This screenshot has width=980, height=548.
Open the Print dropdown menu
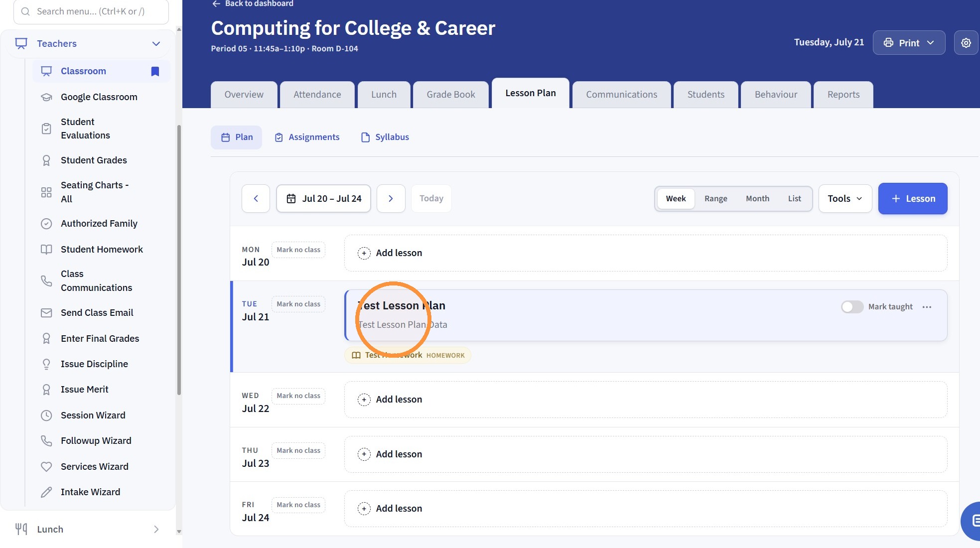click(x=909, y=43)
